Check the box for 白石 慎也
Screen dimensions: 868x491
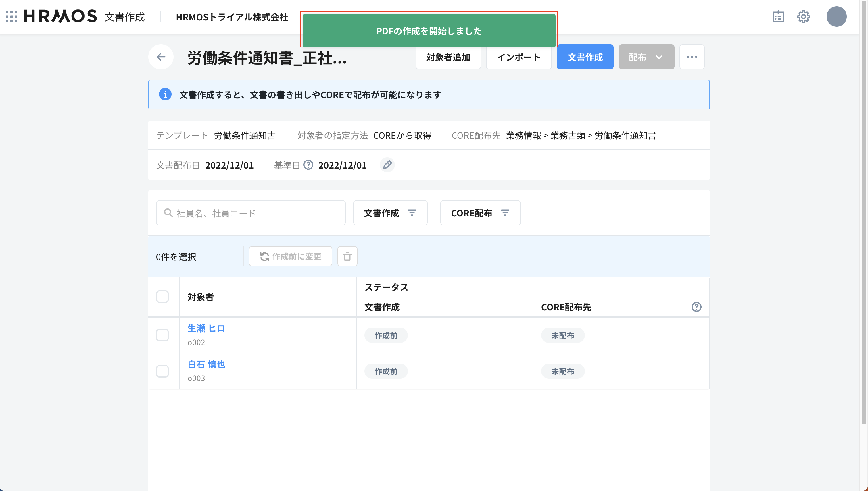(162, 371)
